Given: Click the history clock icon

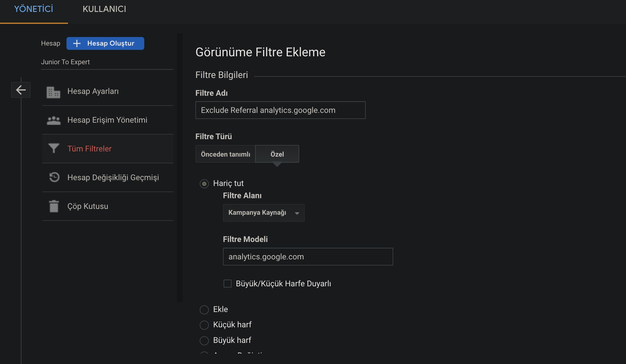Looking at the screenshot, I should click(54, 177).
